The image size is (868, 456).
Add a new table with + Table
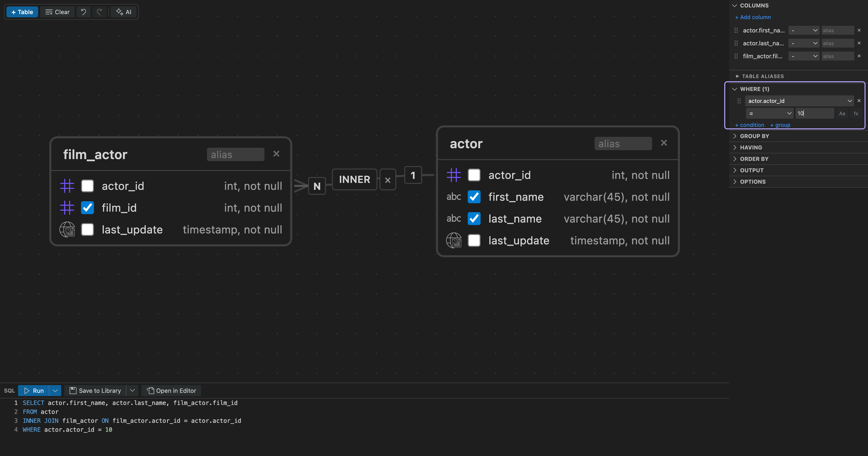coord(22,12)
